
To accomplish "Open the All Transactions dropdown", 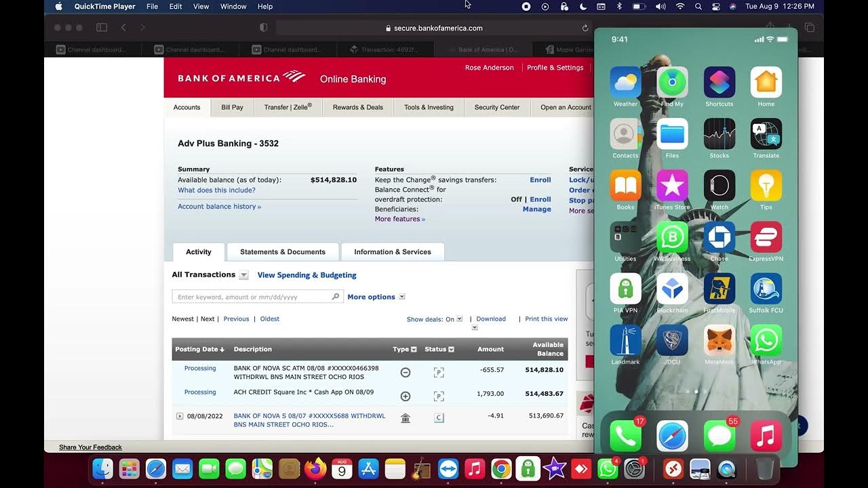I will click(x=243, y=275).
